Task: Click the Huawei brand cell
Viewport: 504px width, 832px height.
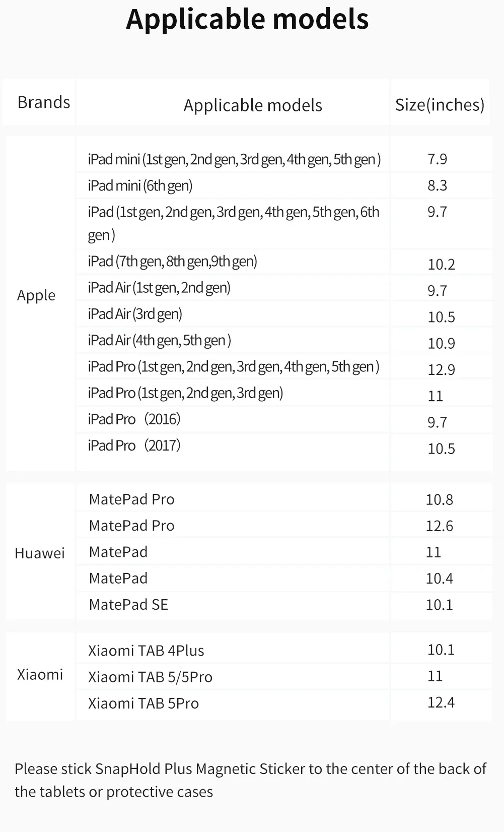Action: [x=40, y=553]
